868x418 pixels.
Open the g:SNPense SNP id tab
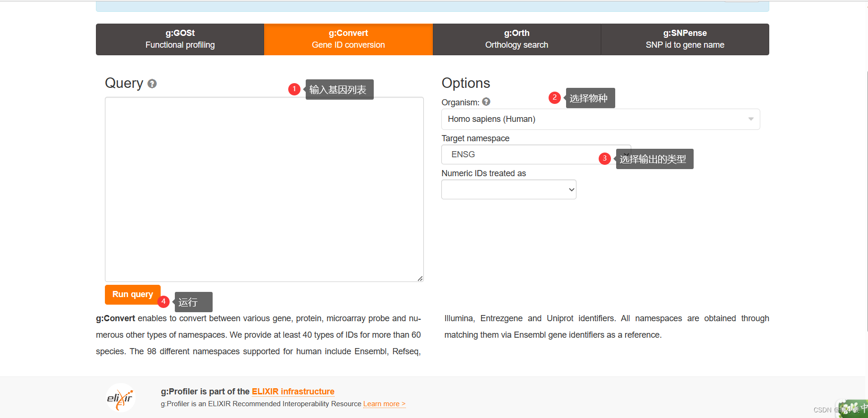pos(685,39)
